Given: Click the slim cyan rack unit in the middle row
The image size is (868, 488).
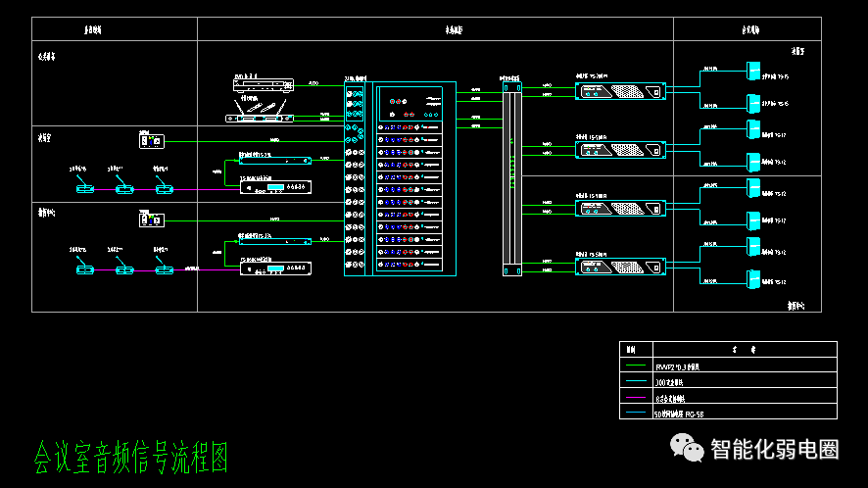Looking at the screenshot, I should [275, 161].
